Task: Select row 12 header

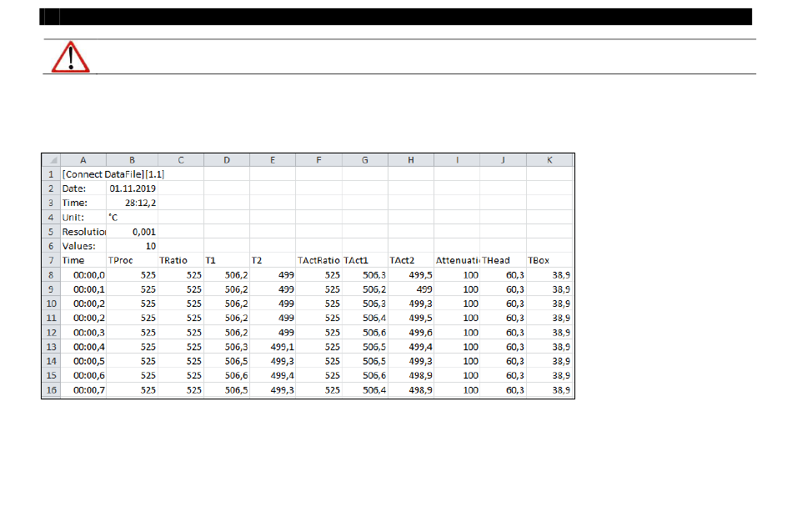Action: pyautogui.click(x=51, y=333)
